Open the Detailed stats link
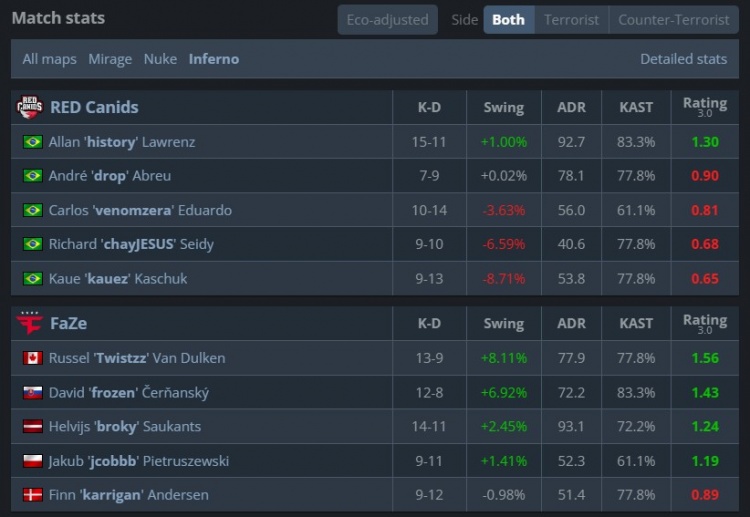 pos(683,59)
